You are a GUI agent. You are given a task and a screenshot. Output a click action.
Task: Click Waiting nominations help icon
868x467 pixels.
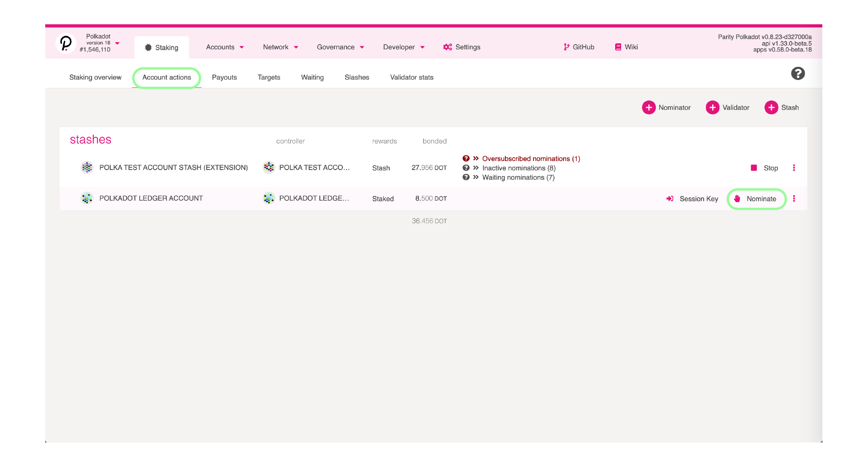click(466, 177)
